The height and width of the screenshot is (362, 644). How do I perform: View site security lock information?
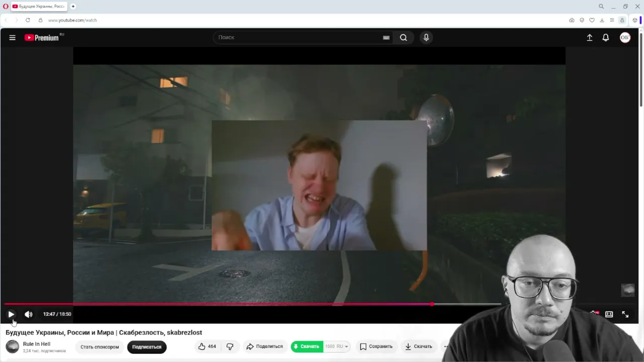click(x=41, y=20)
